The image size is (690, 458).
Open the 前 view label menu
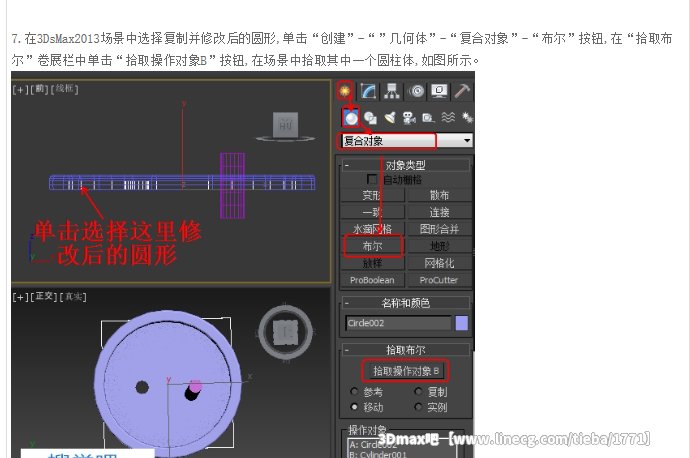tap(40, 89)
